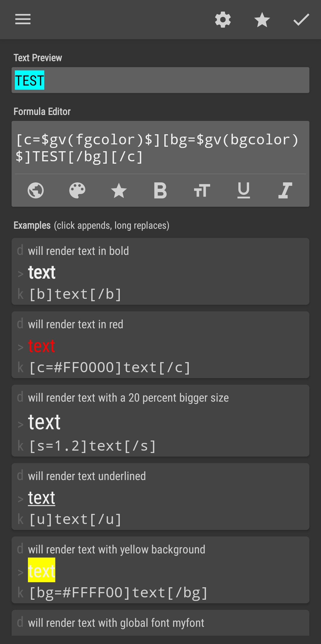Tap the text size icon
Viewport: 321px width, 644px height.
click(x=202, y=190)
